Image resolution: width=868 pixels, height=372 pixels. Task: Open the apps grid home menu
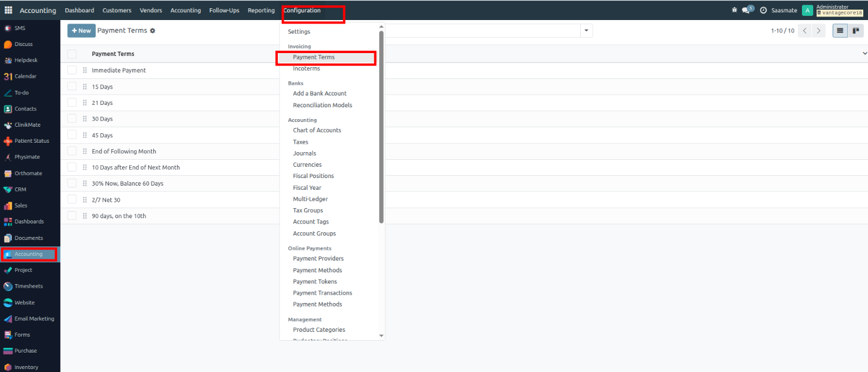(x=8, y=10)
